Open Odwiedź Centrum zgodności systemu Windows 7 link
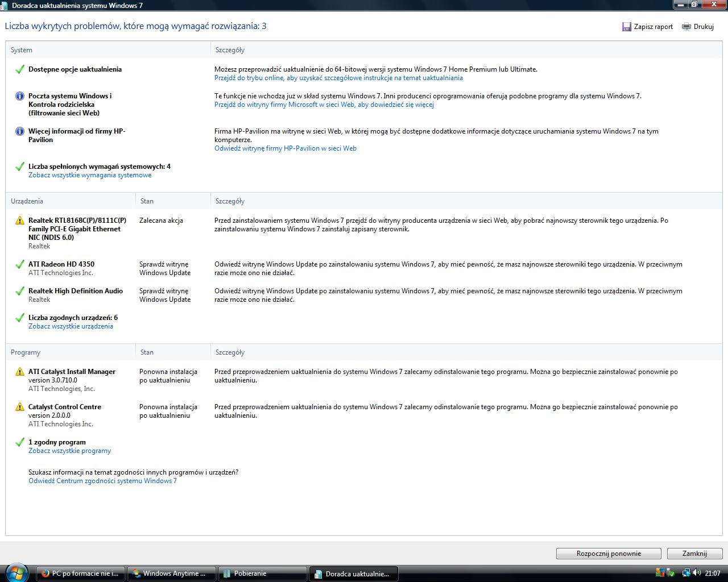Image resolution: width=728 pixels, height=582 pixels. 102,481
